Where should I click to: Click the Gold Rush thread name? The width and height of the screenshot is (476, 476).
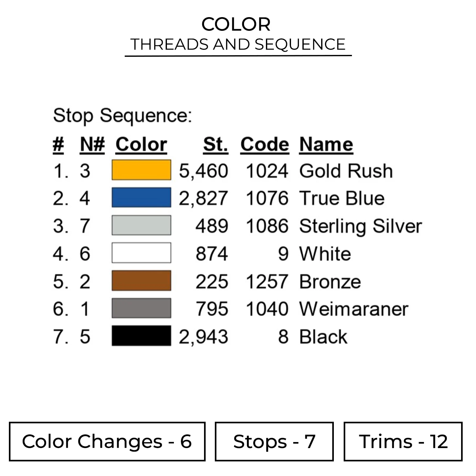pyautogui.click(x=346, y=171)
